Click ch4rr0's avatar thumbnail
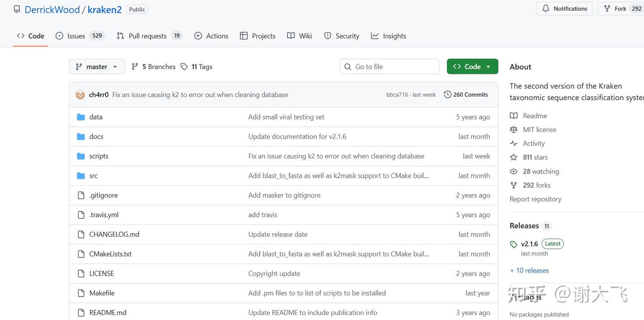This screenshot has height=320, width=644. point(80,95)
